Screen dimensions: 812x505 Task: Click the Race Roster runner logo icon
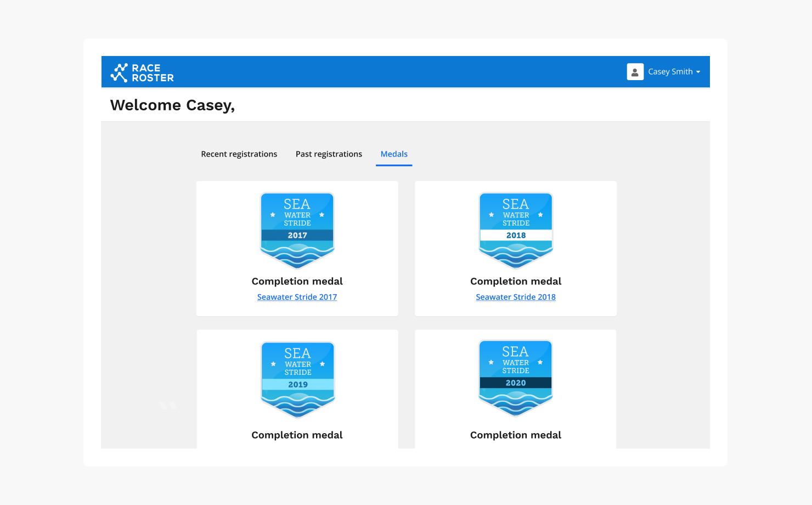click(x=119, y=72)
